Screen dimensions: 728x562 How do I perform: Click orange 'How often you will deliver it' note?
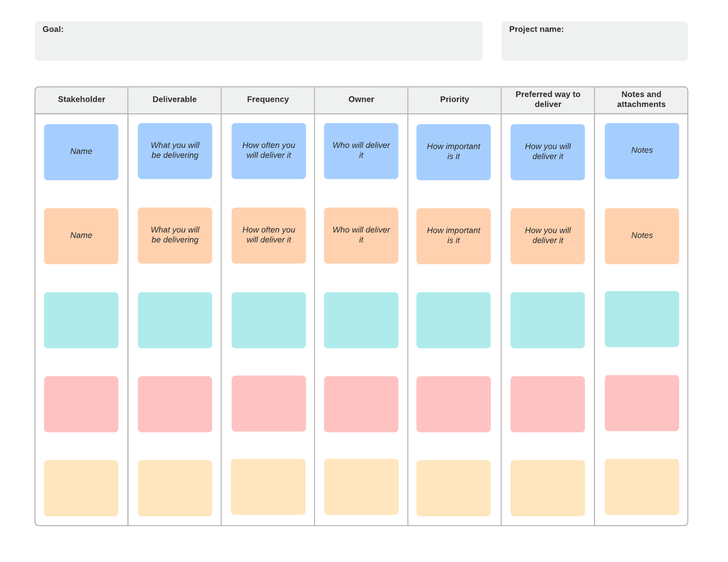click(x=269, y=235)
